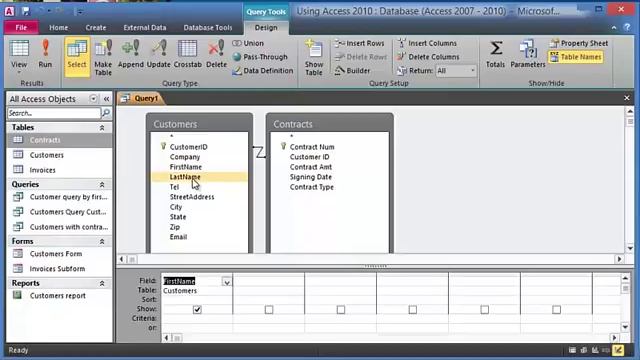
Task: Check Show box in second grid column
Action: pyautogui.click(x=269, y=310)
